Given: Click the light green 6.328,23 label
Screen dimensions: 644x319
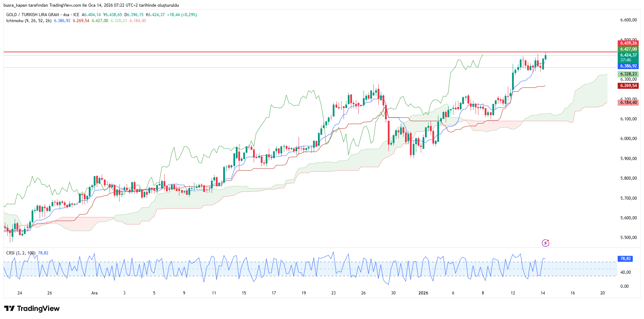Looking at the screenshot, I should click(628, 74).
